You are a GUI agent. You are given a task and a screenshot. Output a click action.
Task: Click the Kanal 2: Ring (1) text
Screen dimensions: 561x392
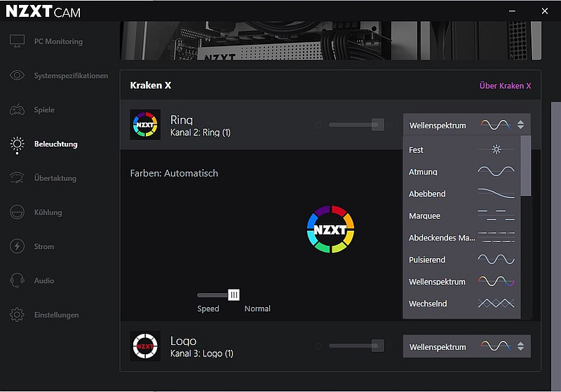pos(201,133)
